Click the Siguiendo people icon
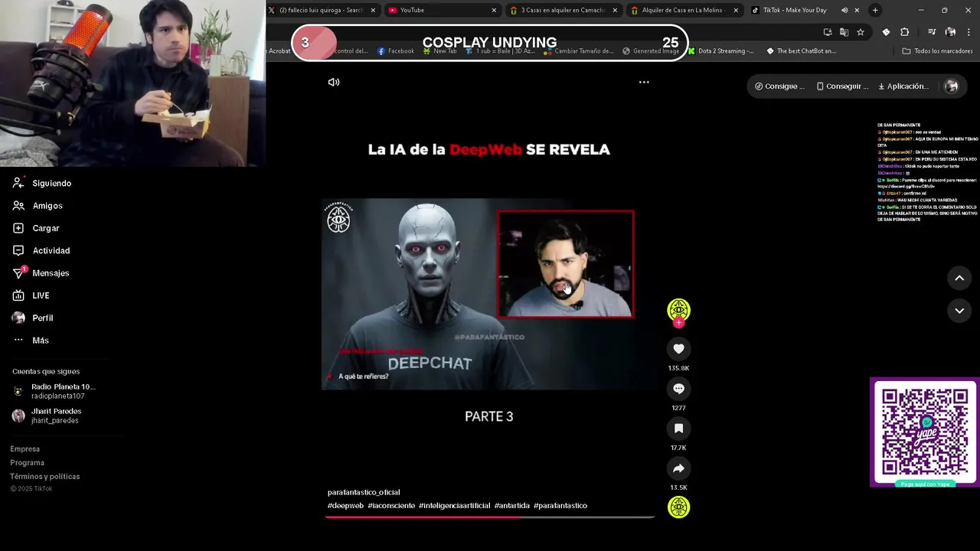This screenshot has height=551, width=980. tap(18, 184)
